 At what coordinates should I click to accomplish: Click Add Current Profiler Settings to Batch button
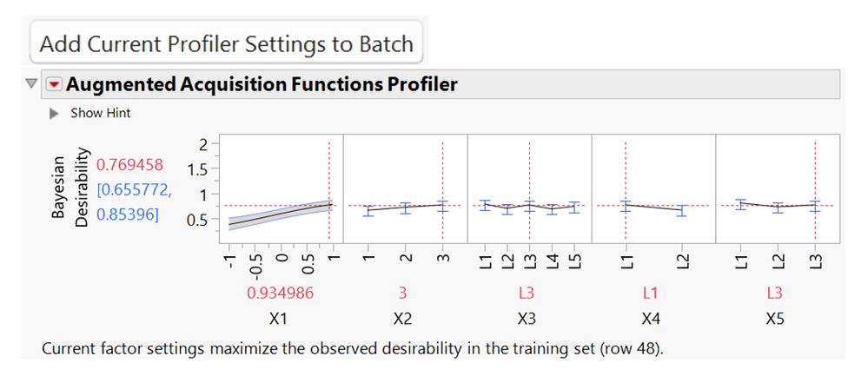pyautogui.click(x=226, y=43)
